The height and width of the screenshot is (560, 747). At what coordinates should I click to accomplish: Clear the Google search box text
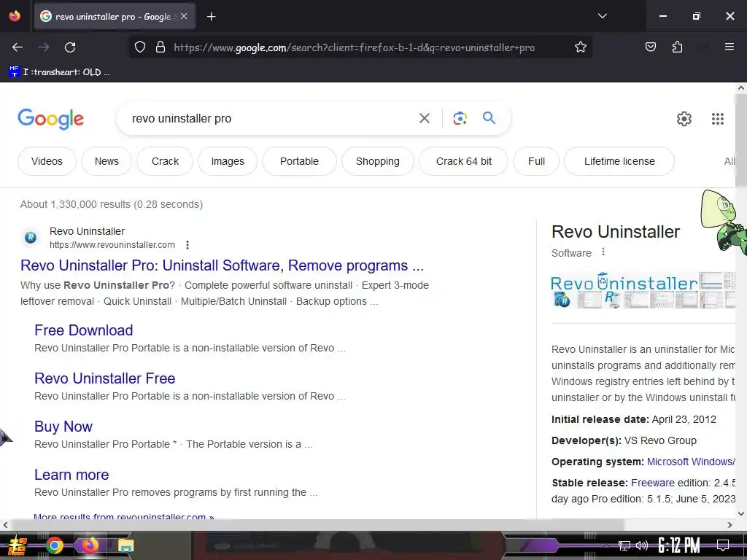(x=424, y=118)
